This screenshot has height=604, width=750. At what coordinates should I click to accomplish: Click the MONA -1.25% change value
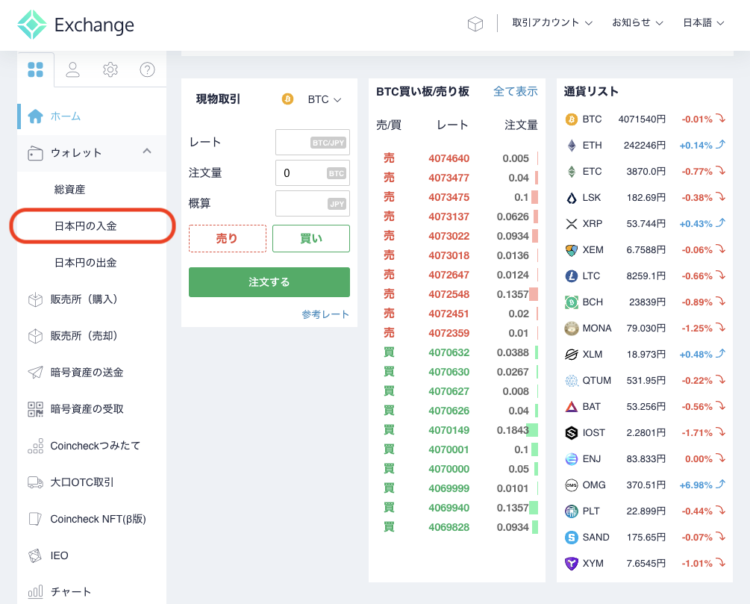pos(697,328)
